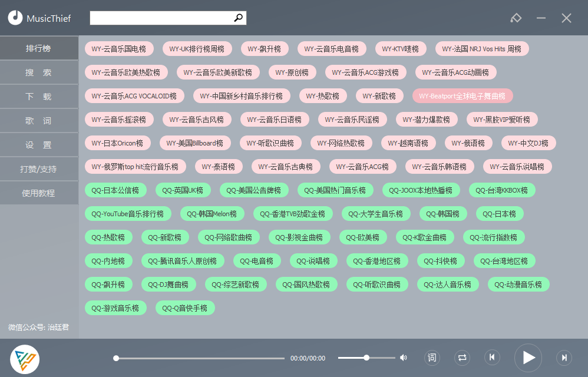The height and width of the screenshot is (377, 588).
Task: Open the WY-UK排行榜周榜 chart
Action: pyautogui.click(x=197, y=49)
